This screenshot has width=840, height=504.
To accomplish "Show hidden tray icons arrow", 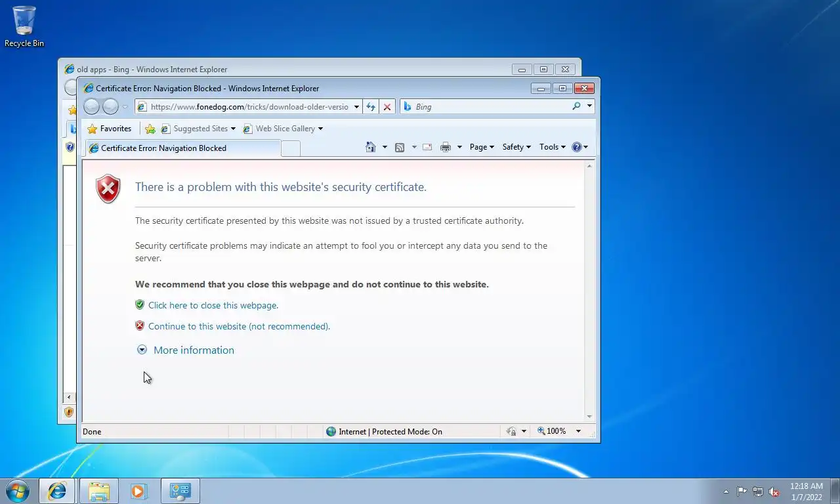I will pyautogui.click(x=726, y=492).
